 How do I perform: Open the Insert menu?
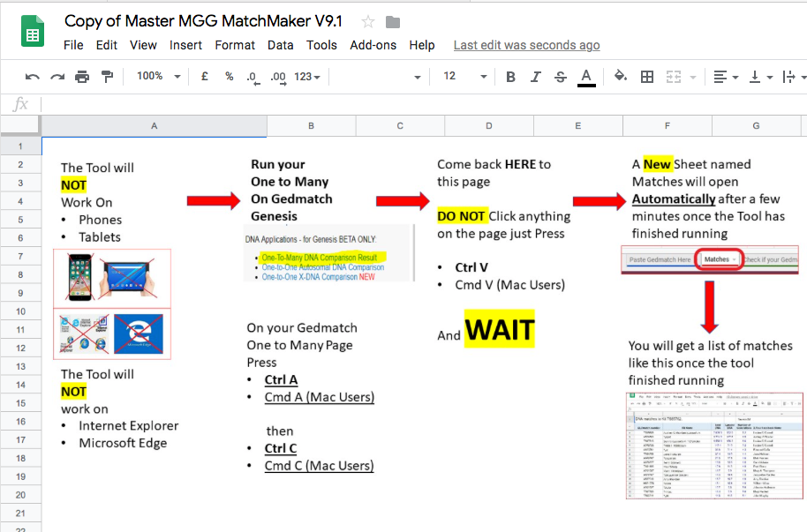[185, 45]
